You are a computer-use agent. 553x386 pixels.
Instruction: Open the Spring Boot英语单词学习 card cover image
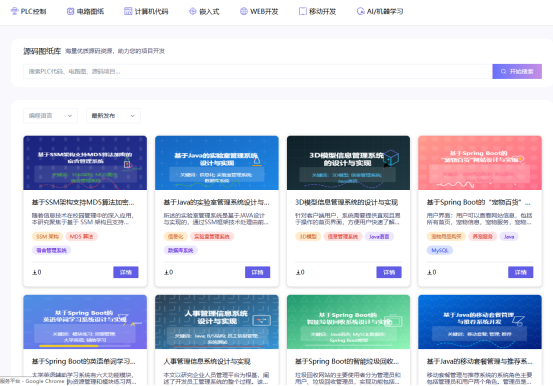tap(85, 322)
